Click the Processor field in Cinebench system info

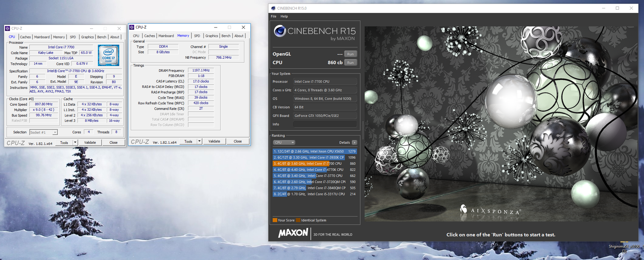325,82
